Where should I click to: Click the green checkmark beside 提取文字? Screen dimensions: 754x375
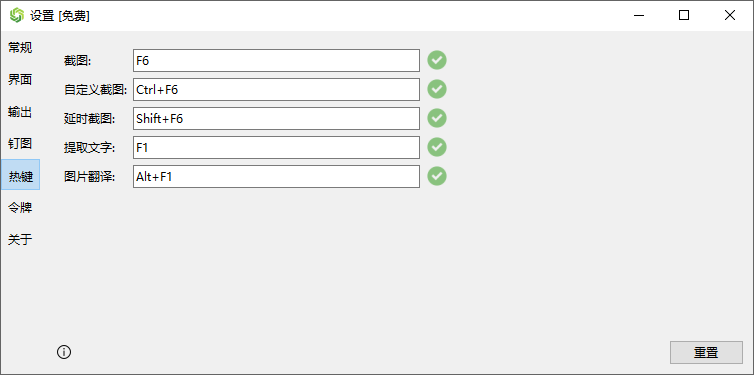click(x=437, y=147)
